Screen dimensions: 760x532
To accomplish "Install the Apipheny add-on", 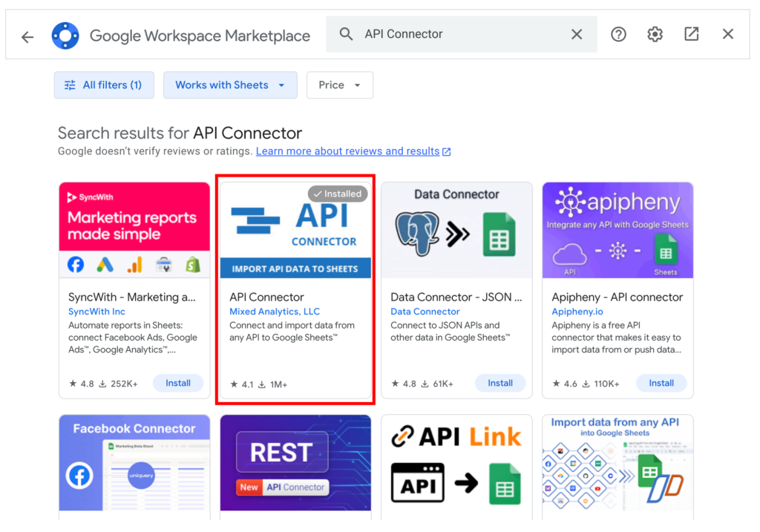I will point(661,384).
